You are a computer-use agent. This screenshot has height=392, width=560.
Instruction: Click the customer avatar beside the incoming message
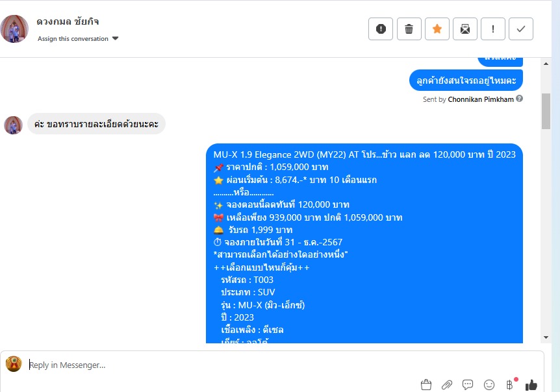click(x=13, y=125)
